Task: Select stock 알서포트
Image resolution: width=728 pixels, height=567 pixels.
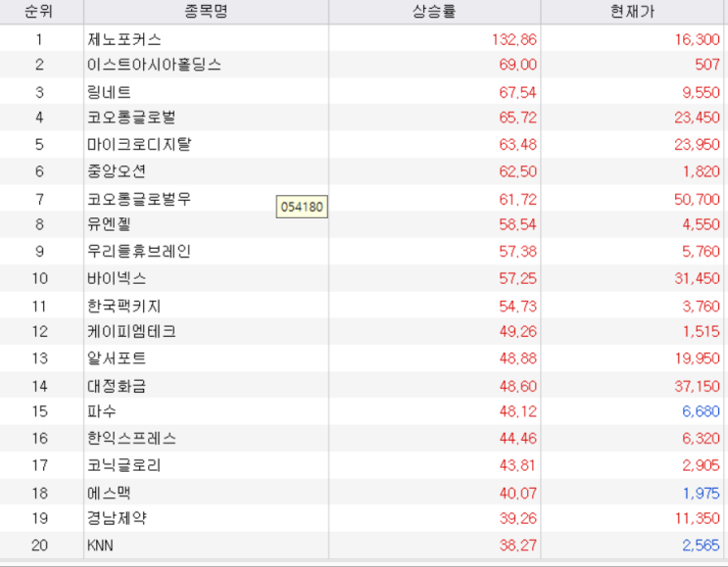Action: point(117,358)
